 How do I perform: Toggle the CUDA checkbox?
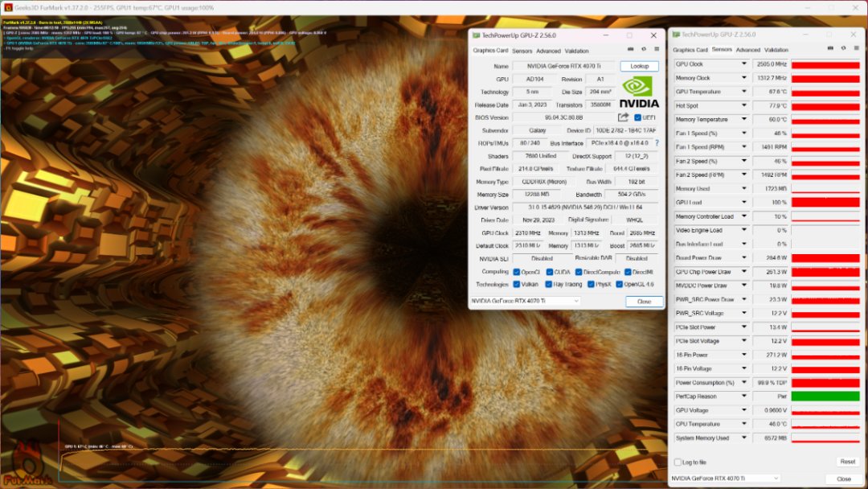[x=550, y=272]
